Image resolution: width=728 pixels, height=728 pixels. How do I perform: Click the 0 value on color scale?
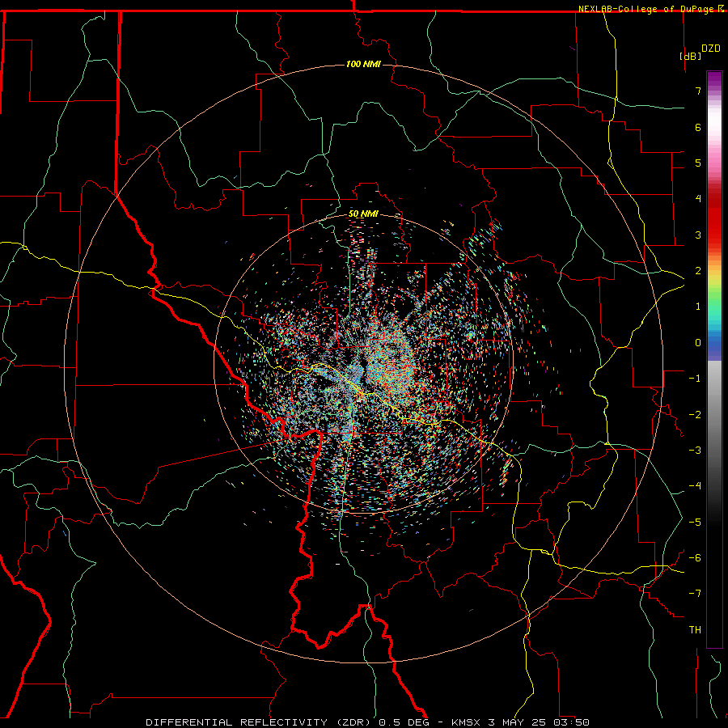point(698,343)
